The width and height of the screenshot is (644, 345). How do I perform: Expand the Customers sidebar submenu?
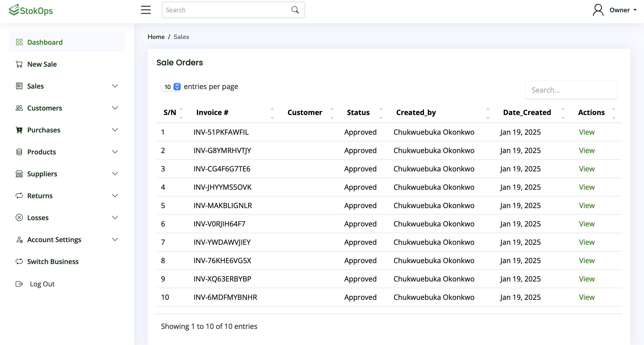coord(115,108)
